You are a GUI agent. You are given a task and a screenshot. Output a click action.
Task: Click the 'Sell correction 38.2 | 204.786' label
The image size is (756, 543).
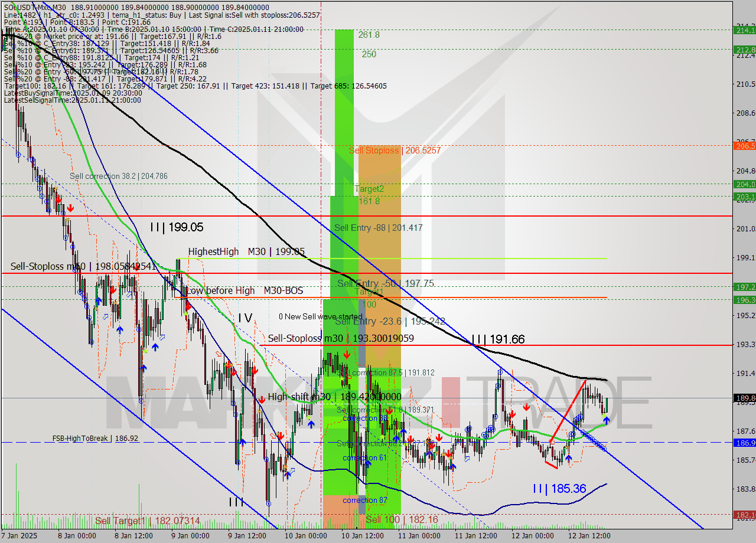[x=118, y=176]
